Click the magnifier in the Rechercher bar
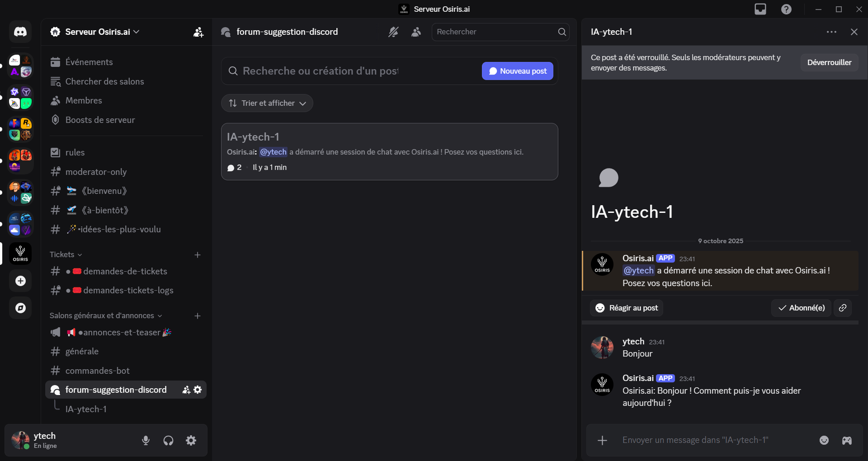 [x=561, y=32]
